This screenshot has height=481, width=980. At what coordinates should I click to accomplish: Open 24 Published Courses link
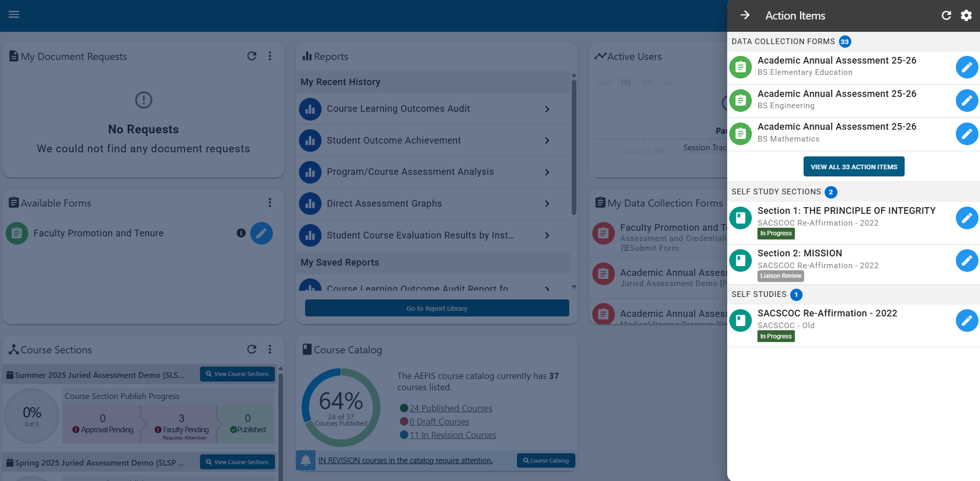[451, 408]
